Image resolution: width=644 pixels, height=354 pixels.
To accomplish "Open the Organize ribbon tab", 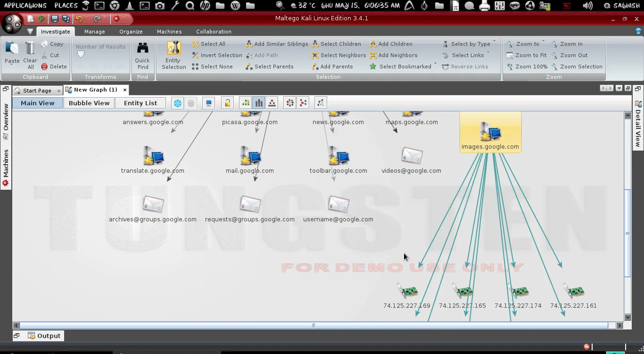I will pyautogui.click(x=131, y=32).
